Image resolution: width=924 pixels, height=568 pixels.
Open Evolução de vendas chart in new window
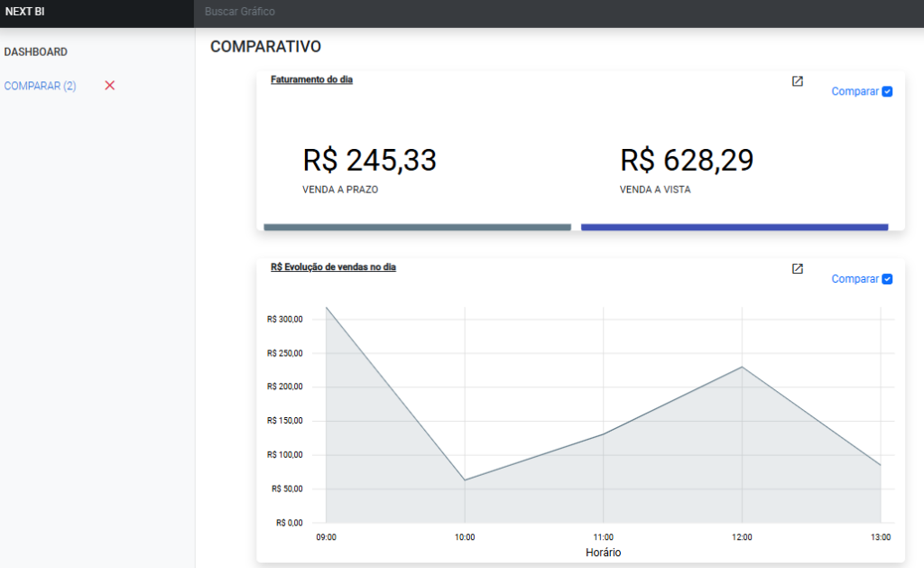tap(798, 269)
